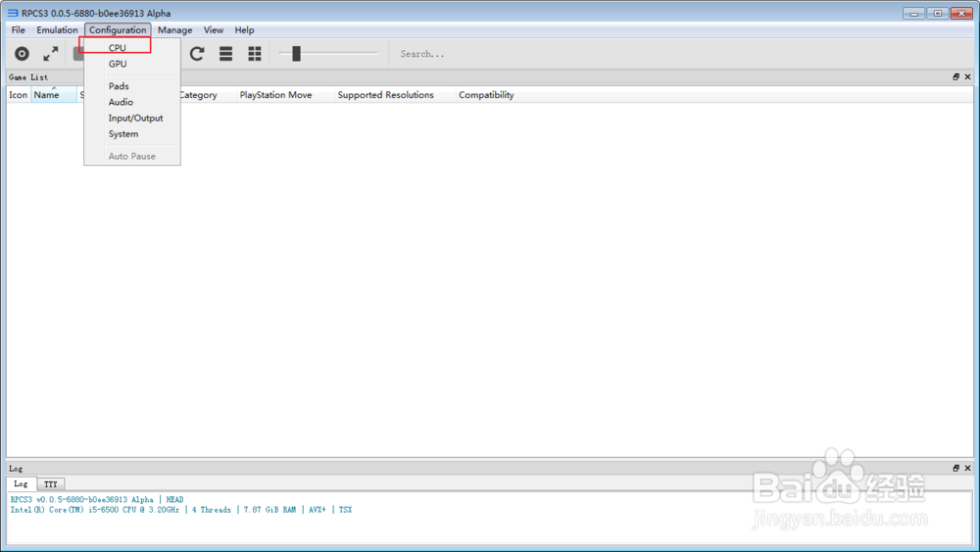Viewport: 980px width, 552px height.
Task: Open the Manage menu
Action: (175, 30)
